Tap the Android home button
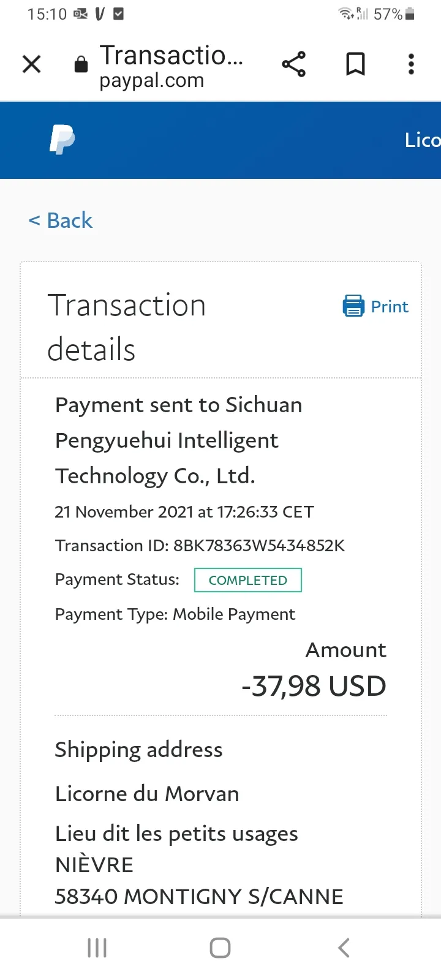Viewport: 441px width, 980px height. (220, 948)
